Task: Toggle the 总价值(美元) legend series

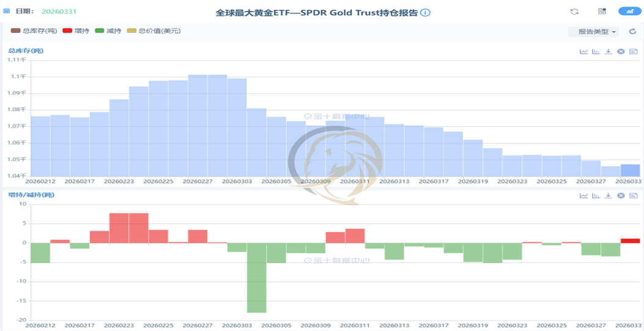Action: [x=153, y=31]
